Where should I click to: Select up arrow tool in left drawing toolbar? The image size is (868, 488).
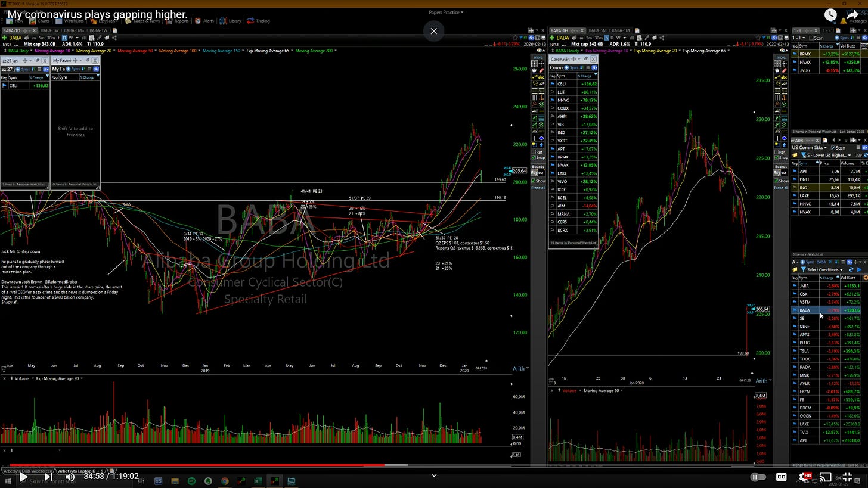pyautogui.click(x=541, y=144)
